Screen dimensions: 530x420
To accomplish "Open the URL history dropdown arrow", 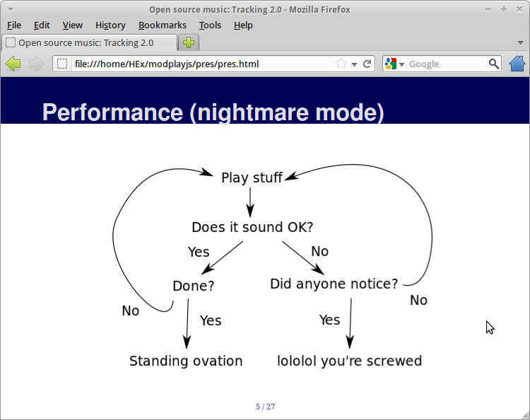I will click(354, 64).
